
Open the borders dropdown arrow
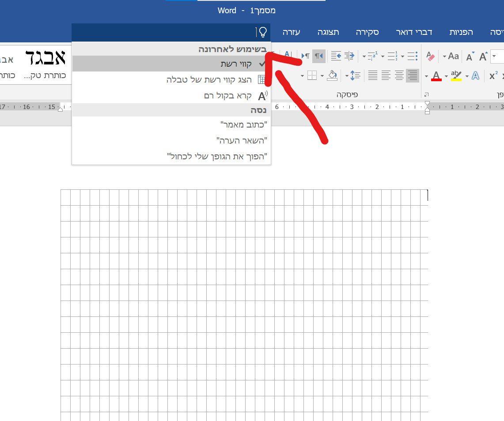[302, 76]
